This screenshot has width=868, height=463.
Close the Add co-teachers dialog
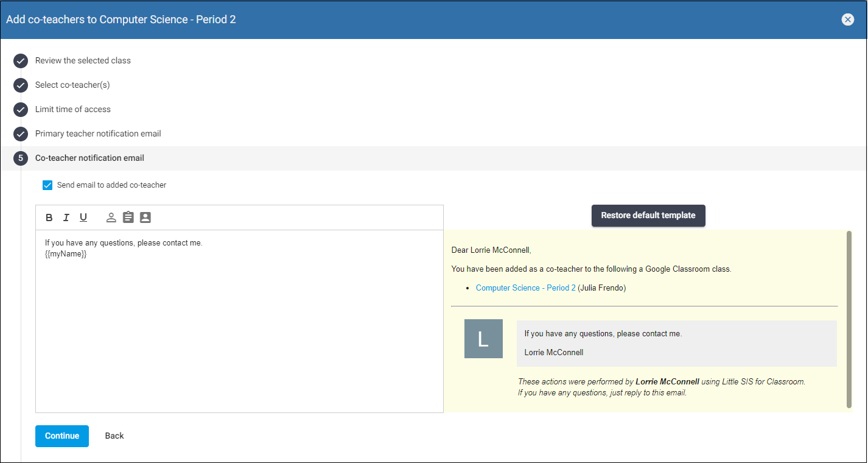pos(847,19)
